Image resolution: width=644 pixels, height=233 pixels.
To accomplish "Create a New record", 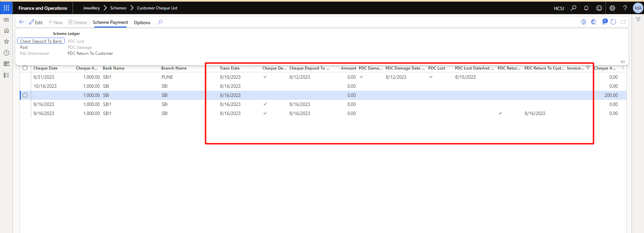I will (x=55, y=22).
